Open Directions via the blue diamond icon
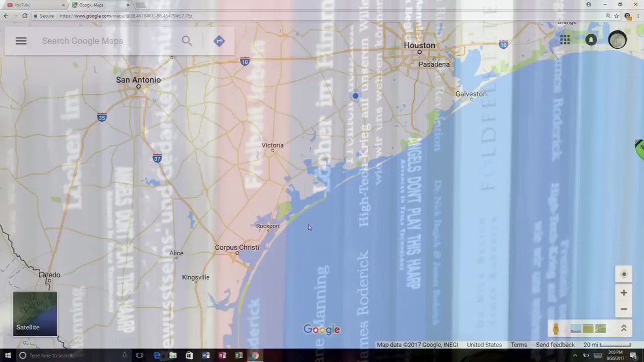644x362 pixels. pyautogui.click(x=219, y=41)
